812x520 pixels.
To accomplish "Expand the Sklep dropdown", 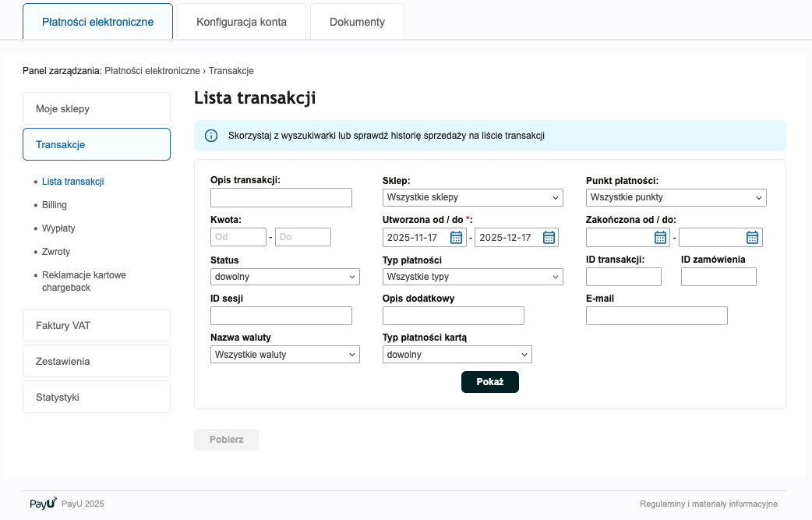I will [472, 198].
